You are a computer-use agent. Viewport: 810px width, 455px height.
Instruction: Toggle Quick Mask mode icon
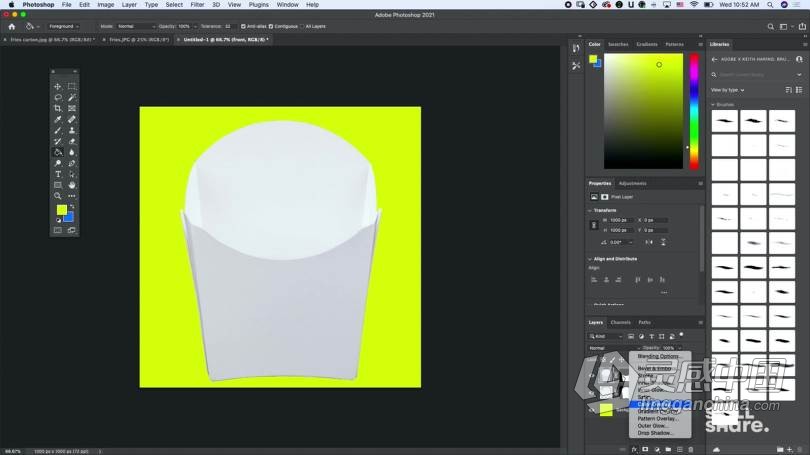(x=58, y=230)
